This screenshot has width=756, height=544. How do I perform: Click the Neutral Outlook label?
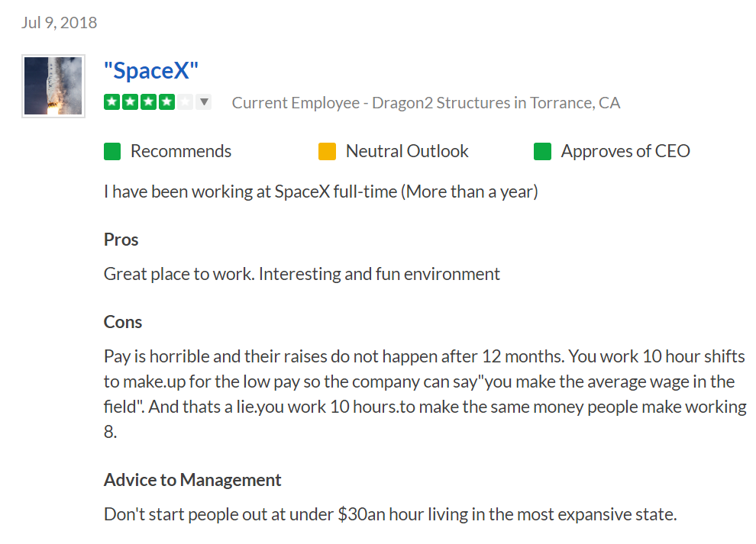[x=407, y=151]
